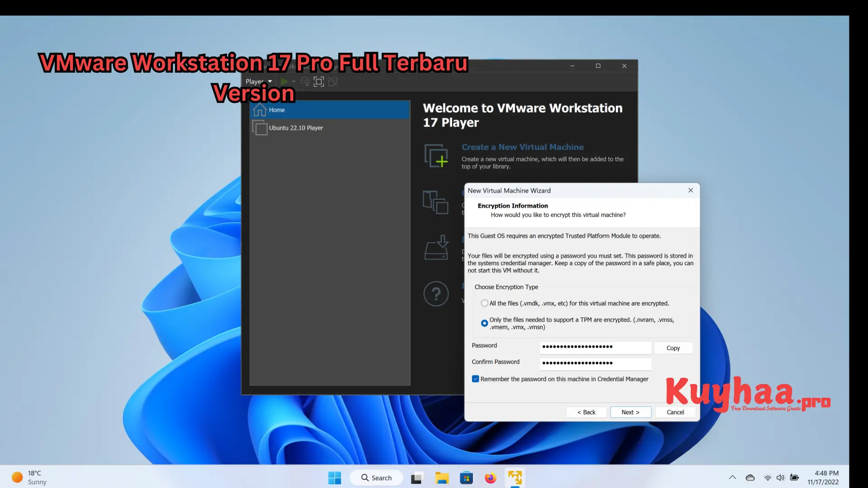Image resolution: width=868 pixels, height=488 pixels.
Task: Click the battery status tray icon
Action: (x=794, y=477)
